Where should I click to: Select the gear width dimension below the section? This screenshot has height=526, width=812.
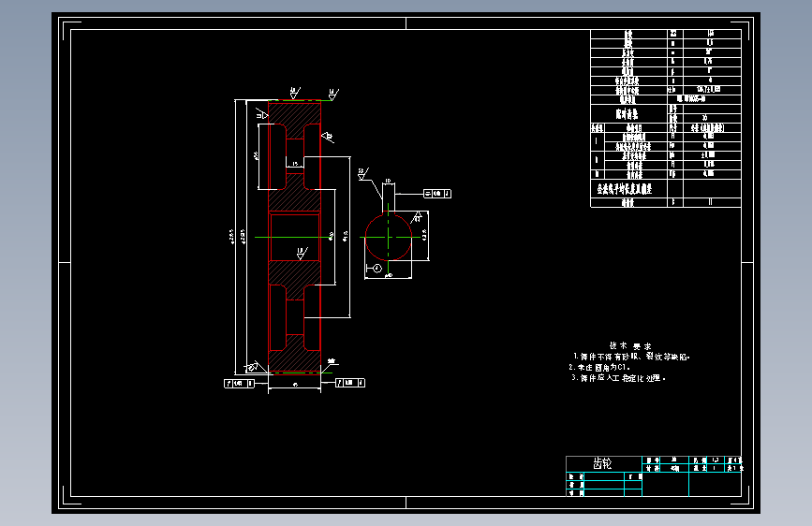click(x=295, y=385)
